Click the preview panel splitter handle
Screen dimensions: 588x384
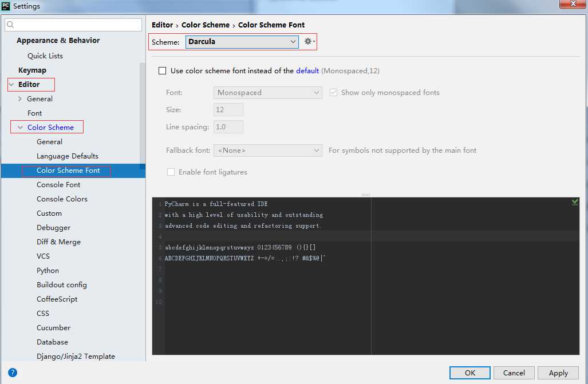pos(366,195)
